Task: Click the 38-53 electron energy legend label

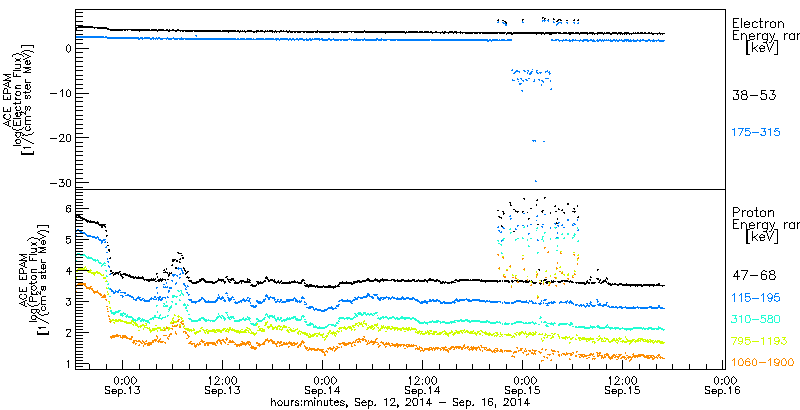Action: tap(754, 95)
